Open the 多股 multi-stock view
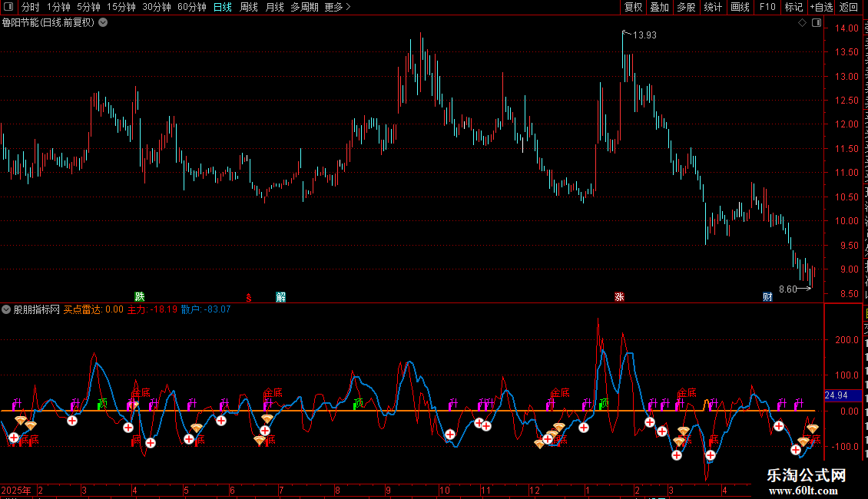Viewport: 868px width, 499px height. pyautogui.click(x=686, y=7)
